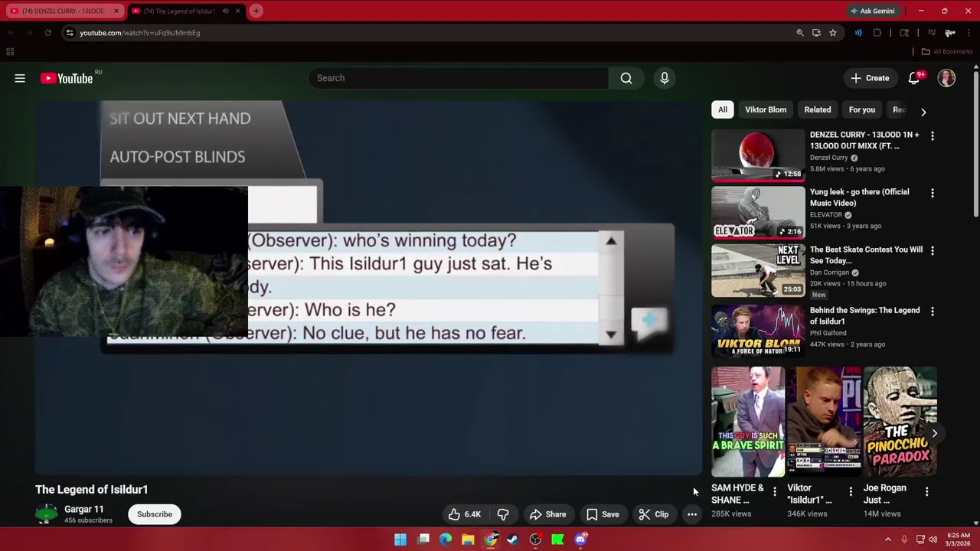Click the Ask Gemini button
The width and height of the screenshot is (980, 551).
tap(872, 11)
